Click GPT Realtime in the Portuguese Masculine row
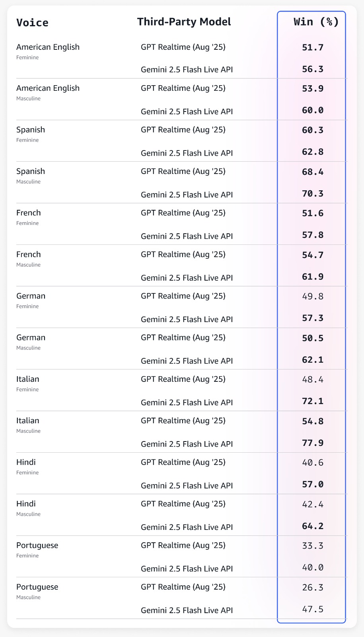This screenshot has height=637, width=364. pyautogui.click(x=183, y=587)
